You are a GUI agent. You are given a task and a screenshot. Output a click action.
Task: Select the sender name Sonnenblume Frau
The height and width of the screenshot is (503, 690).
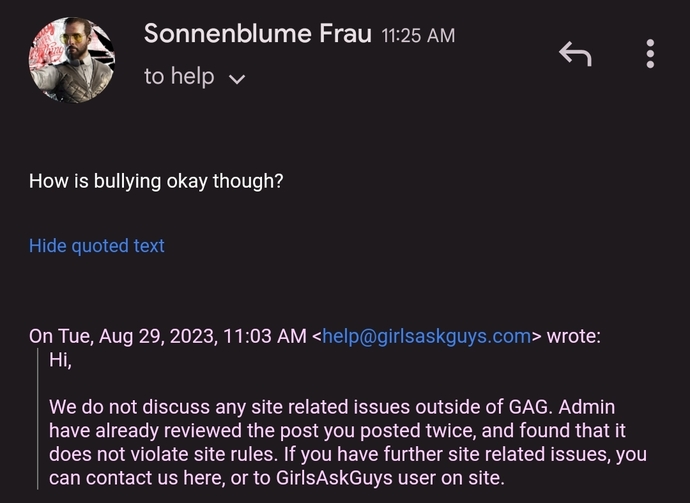pyautogui.click(x=258, y=33)
